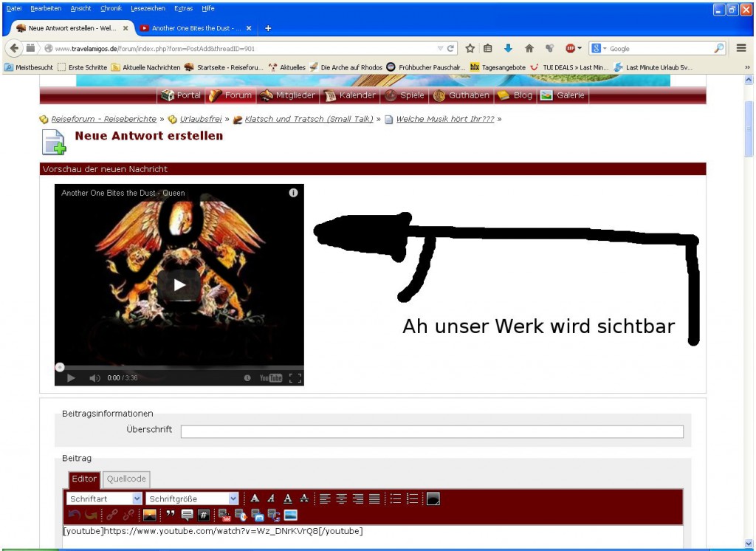
Task: Open the Lesezeichen menu
Action: coord(148,8)
